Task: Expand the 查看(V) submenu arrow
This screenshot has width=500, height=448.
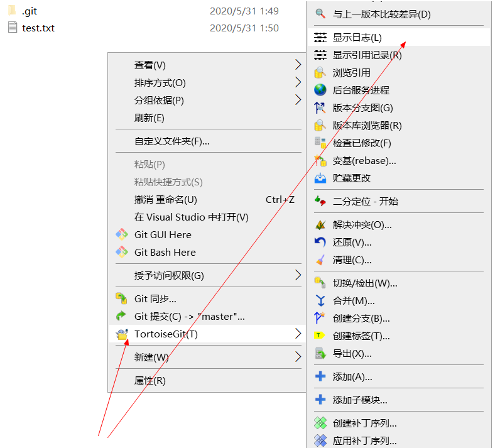Action: coord(298,65)
